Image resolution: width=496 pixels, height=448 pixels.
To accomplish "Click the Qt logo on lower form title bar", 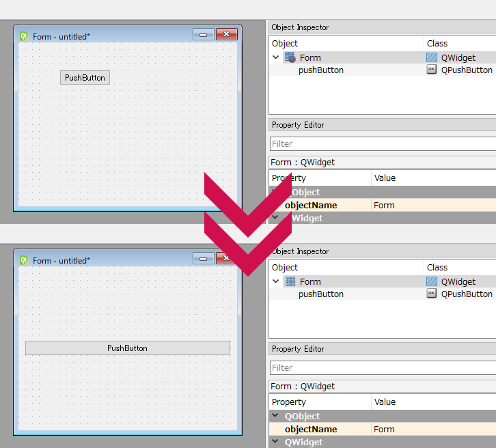I will pyautogui.click(x=24, y=260).
